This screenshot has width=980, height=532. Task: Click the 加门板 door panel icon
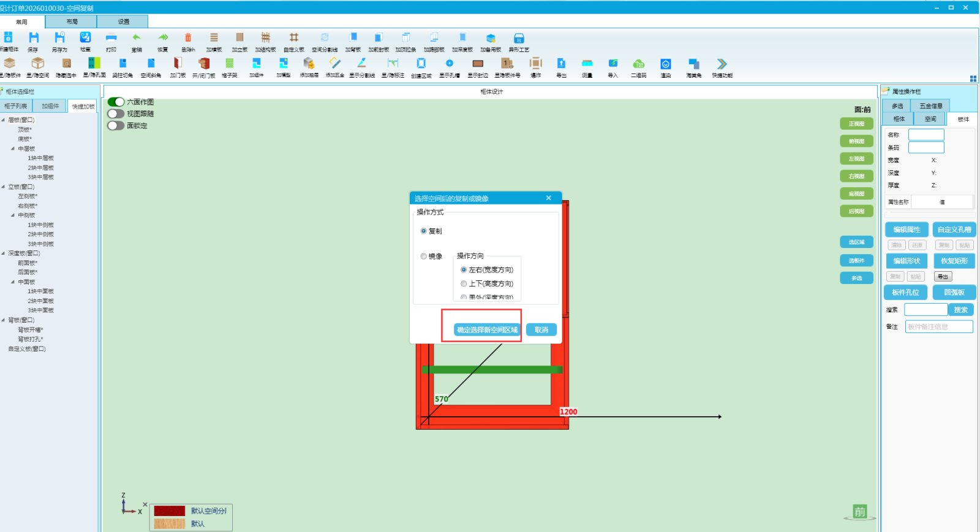click(x=178, y=64)
